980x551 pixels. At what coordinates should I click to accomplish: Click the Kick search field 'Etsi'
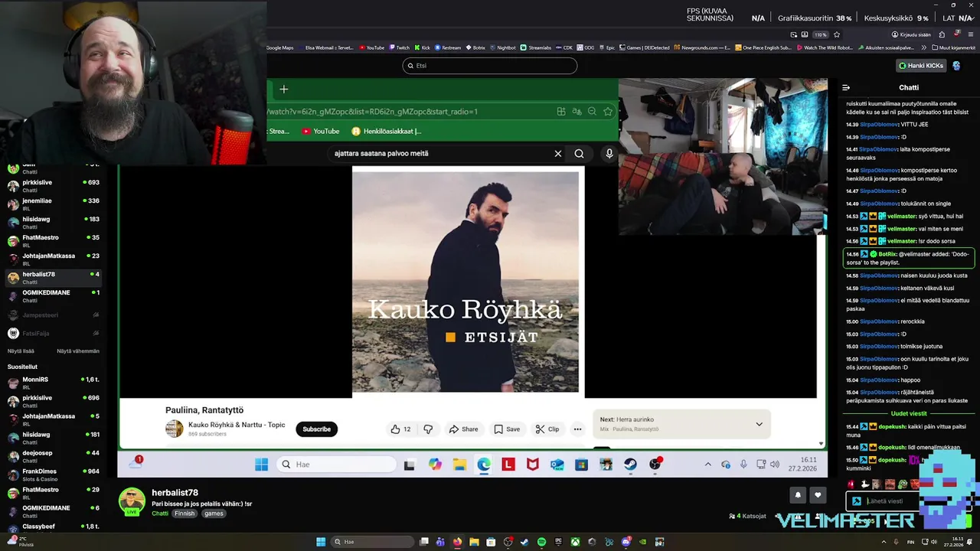point(490,66)
